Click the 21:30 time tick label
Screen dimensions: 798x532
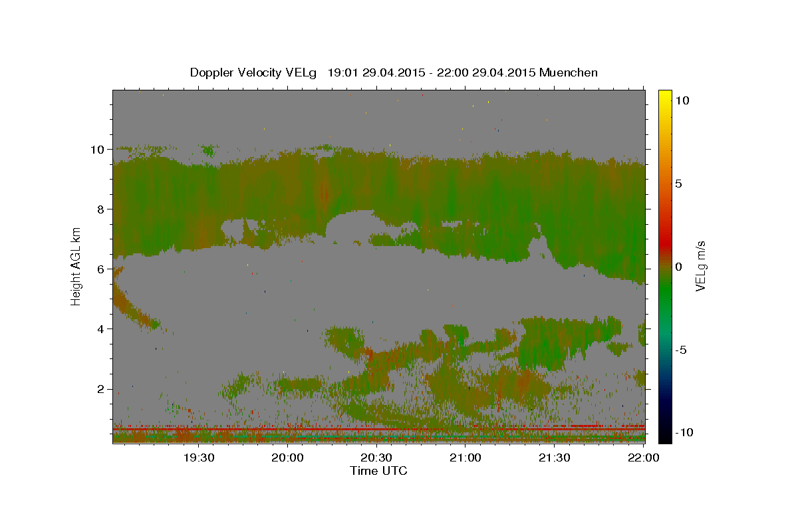(x=554, y=458)
